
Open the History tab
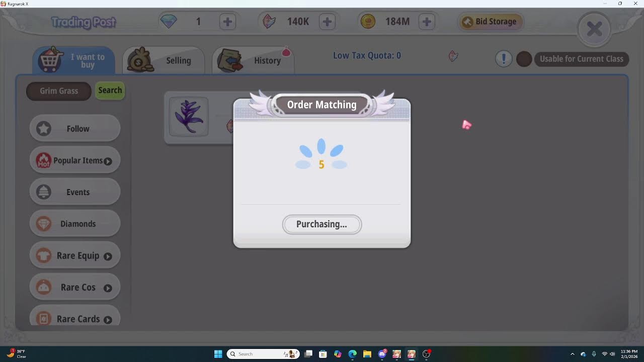coord(253,60)
